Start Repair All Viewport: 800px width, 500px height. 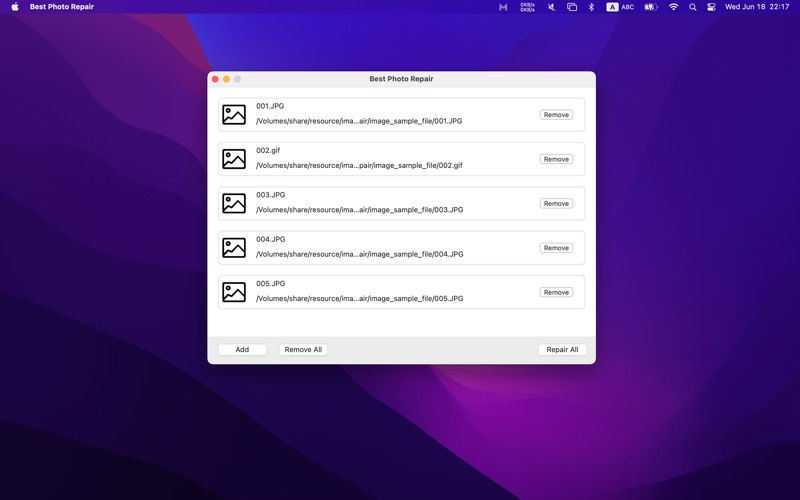pyautogui.click(x=562, y=349)
